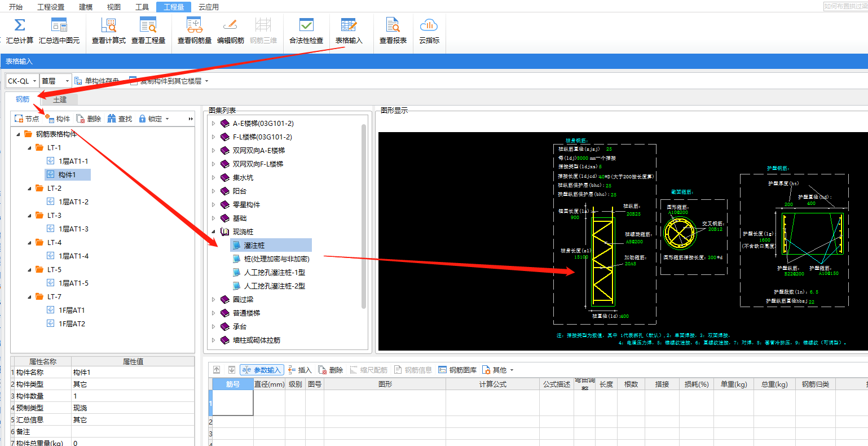Select 1层AT1-3 tree item
Image resolution: width=868 pixels, height=446 pixels.
point(68,229)
